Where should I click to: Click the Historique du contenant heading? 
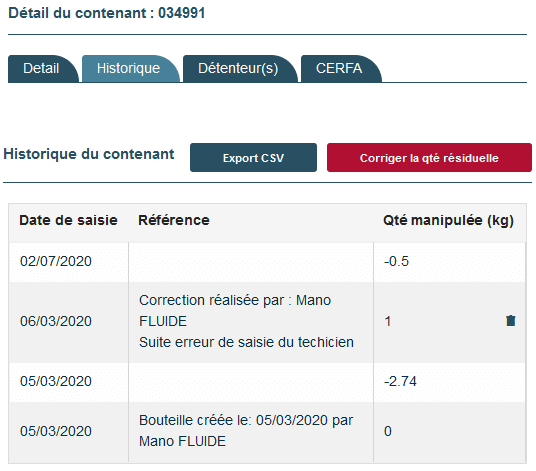pyautogui.click(x=89, y=154)
